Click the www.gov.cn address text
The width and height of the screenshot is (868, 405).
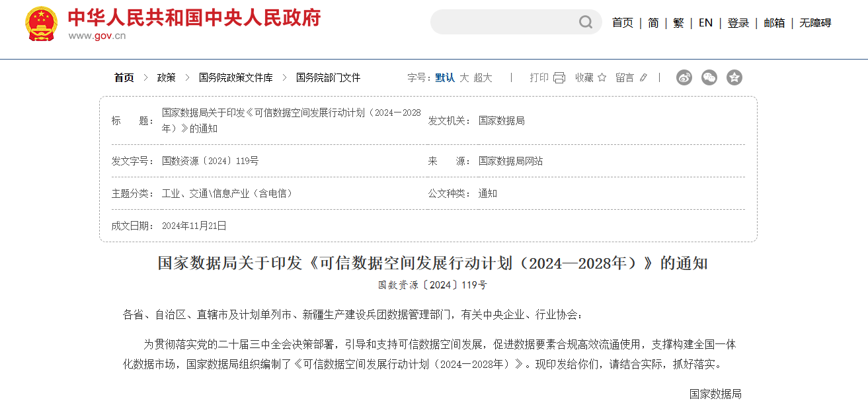click(97, 36)
